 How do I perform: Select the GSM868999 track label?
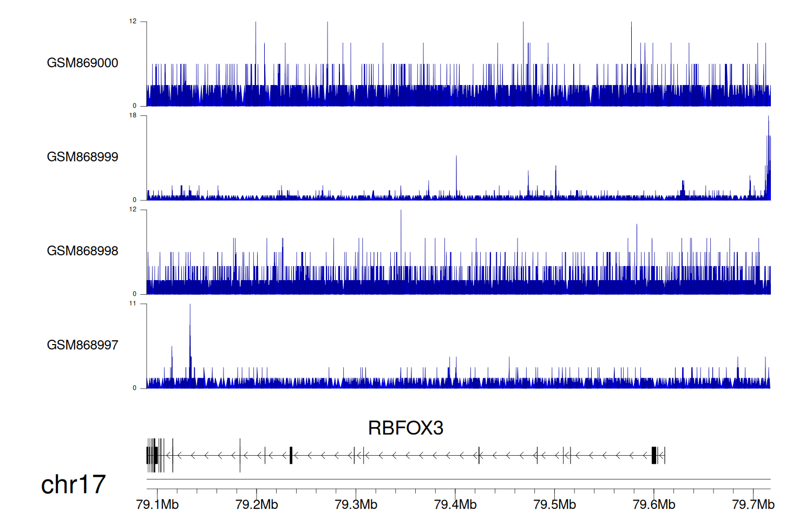[x=82, y=157]
